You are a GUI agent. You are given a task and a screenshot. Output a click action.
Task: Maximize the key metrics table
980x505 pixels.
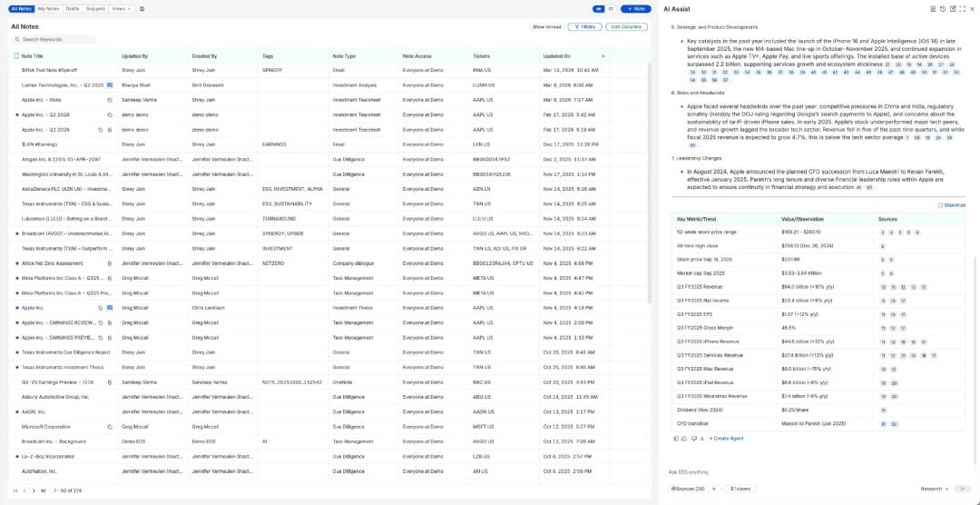[x=952, y=205]
